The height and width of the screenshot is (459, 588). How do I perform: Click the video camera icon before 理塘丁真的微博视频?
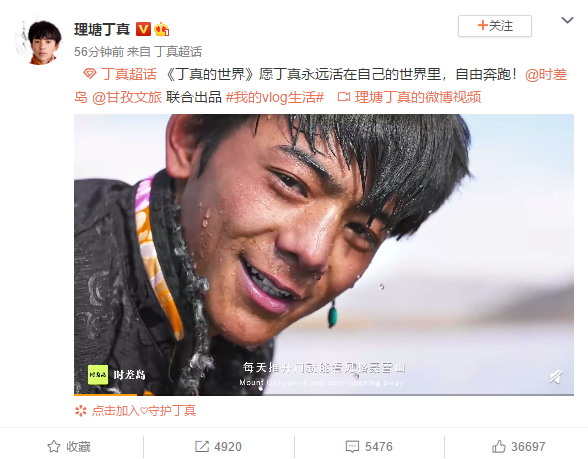click(344, 97)
